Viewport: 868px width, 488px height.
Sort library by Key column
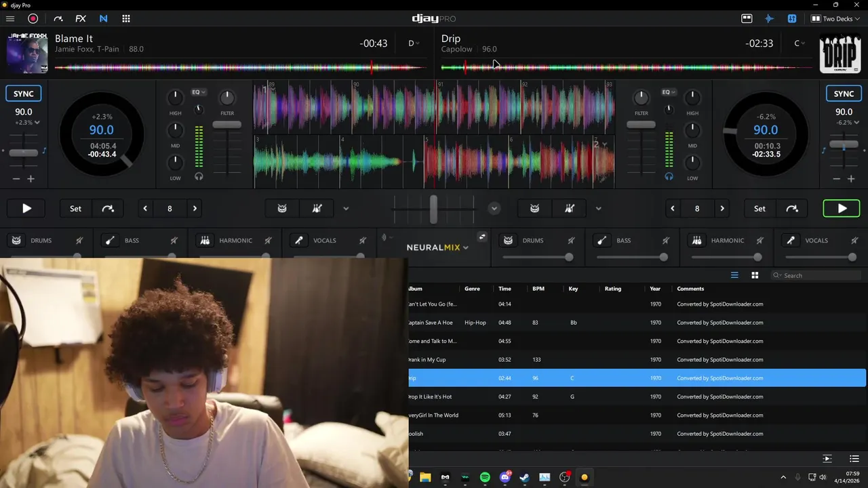574,289
